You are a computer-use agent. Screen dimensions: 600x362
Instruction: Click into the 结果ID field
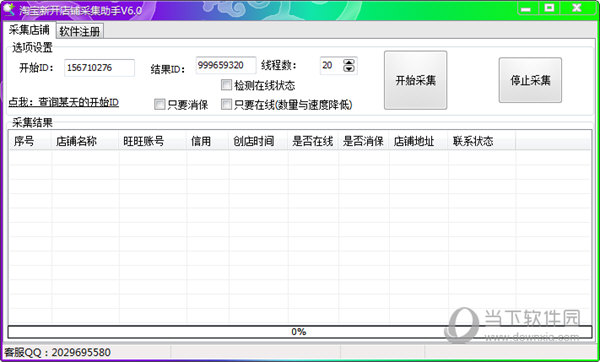pyautogui.click(x=226, y=65)
